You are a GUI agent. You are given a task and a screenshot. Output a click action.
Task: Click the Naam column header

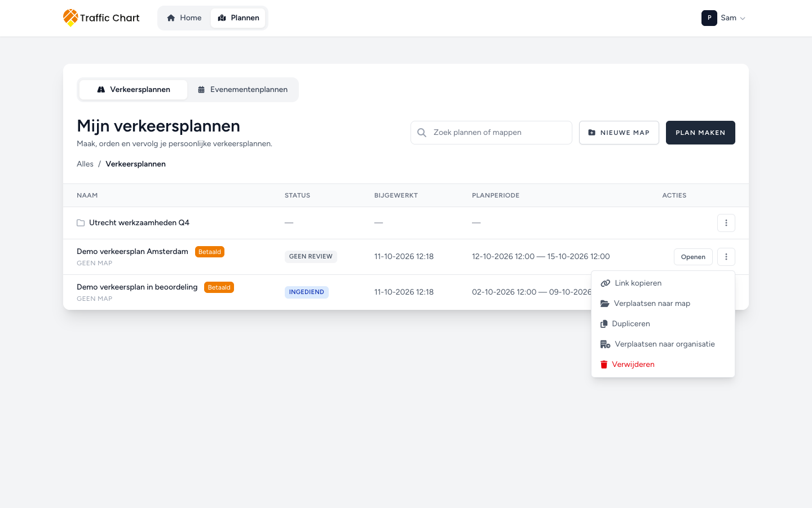click(87, 195)
